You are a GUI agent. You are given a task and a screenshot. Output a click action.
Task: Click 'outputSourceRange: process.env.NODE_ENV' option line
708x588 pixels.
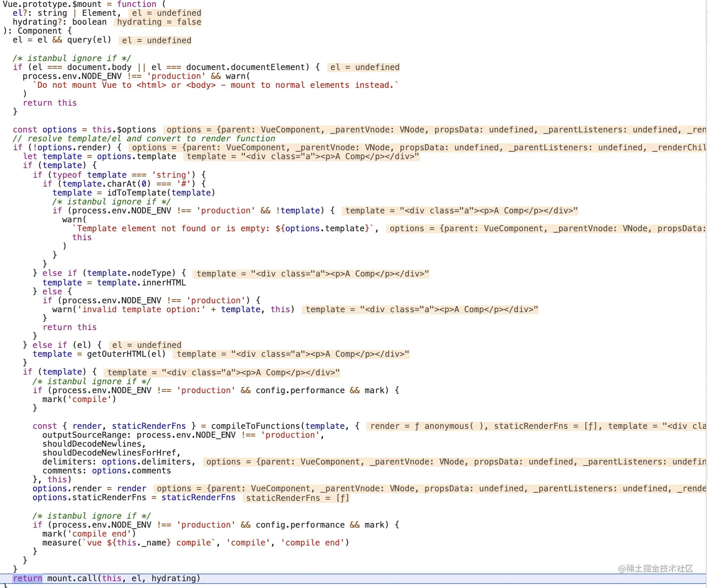pos(183,435)
